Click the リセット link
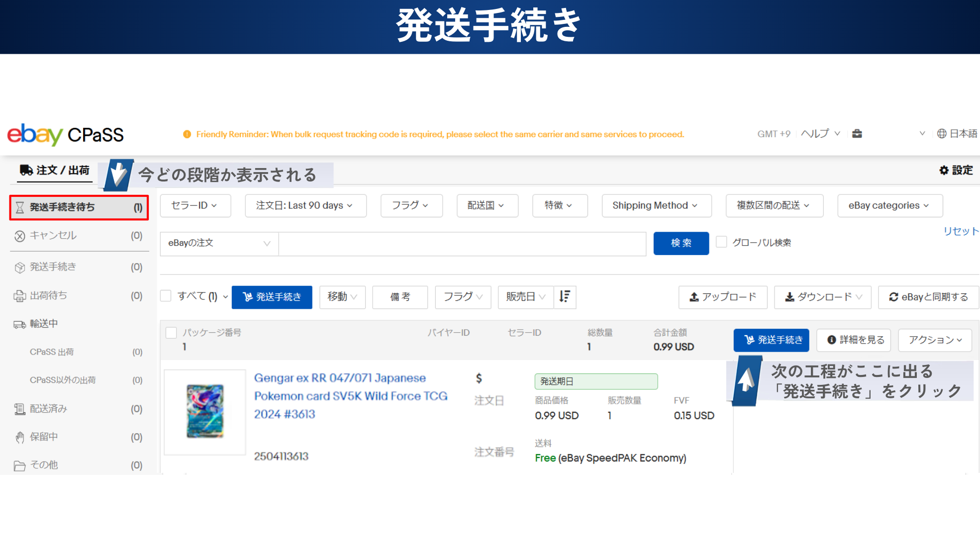This screenshot has height=547, width=980. (x=961, y=231)
